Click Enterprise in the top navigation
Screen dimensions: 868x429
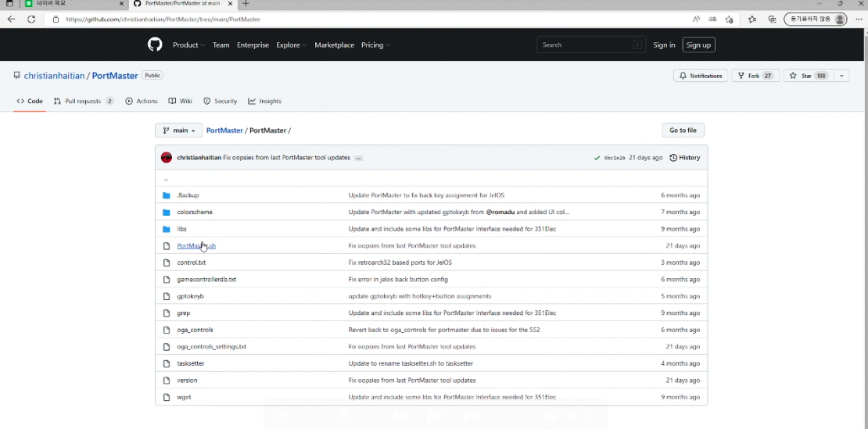[x=253, y=45]
